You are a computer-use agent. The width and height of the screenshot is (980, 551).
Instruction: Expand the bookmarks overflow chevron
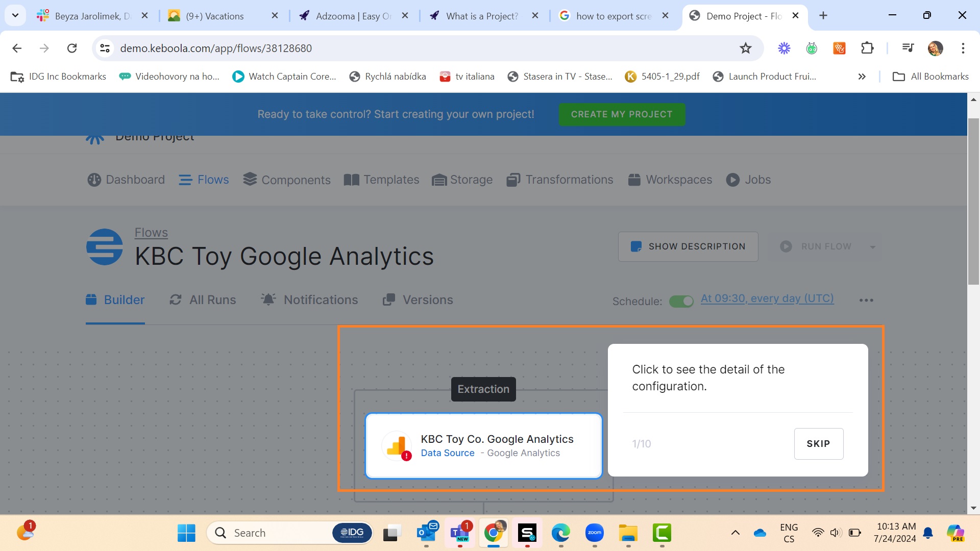[862, 77]
